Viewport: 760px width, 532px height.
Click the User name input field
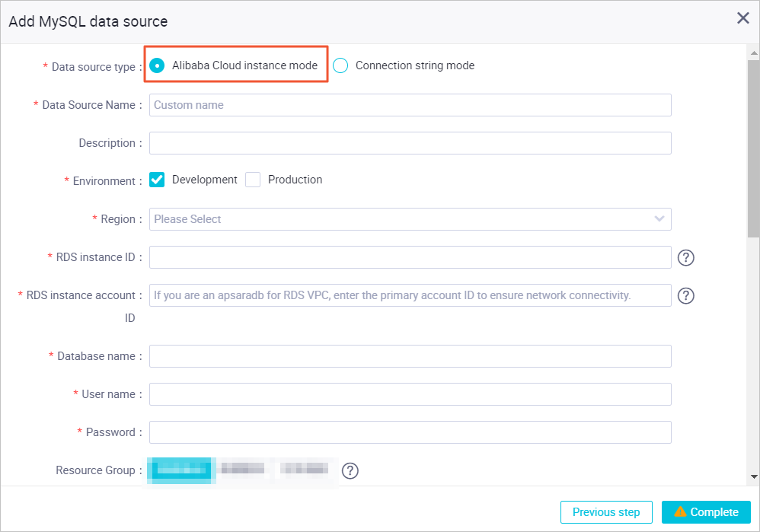pos(410,394)
